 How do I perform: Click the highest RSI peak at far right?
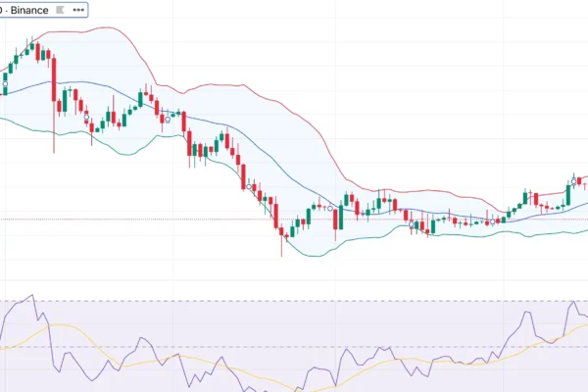point(571,303)
